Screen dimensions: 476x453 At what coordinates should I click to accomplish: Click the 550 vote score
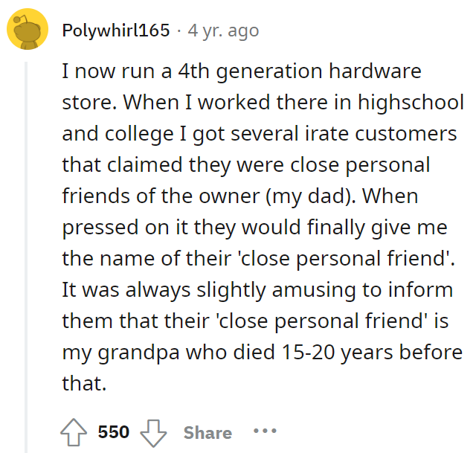[114, 431]
